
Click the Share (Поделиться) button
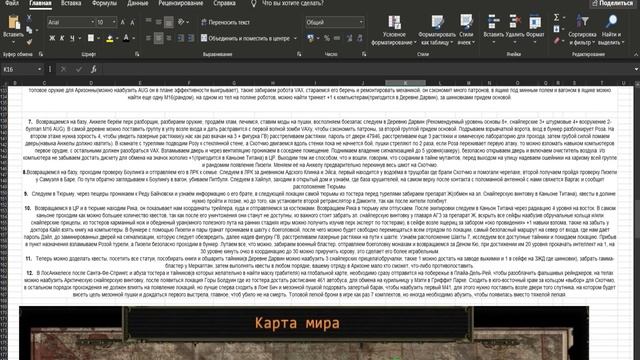click(613, 3)
